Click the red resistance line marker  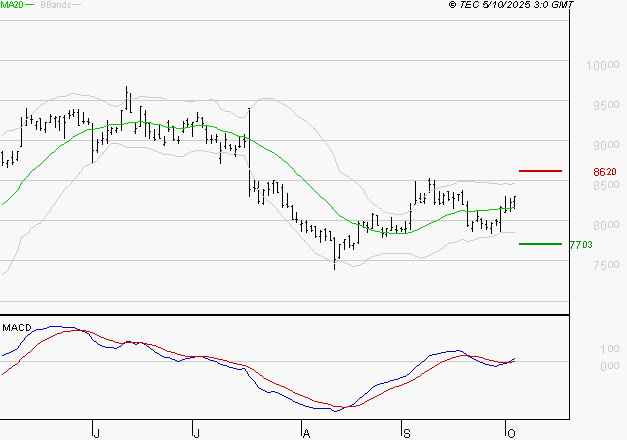point(540,171)
